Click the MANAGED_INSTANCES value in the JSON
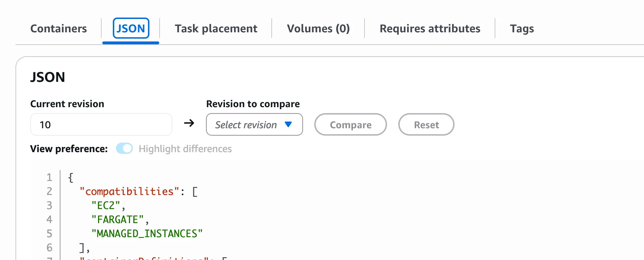Viewport: 644px width, 260px height. click(x=147, y=233)
